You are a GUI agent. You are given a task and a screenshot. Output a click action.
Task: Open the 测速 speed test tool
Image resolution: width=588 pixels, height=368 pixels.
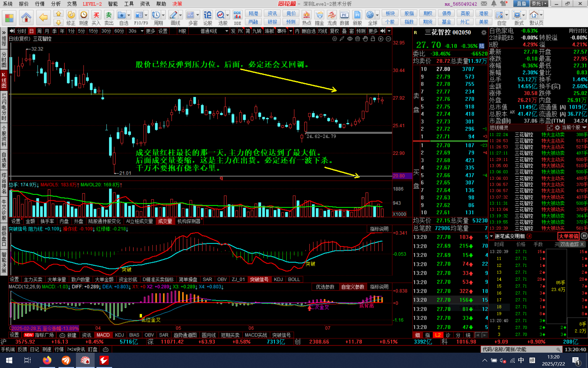pos(83,18)
